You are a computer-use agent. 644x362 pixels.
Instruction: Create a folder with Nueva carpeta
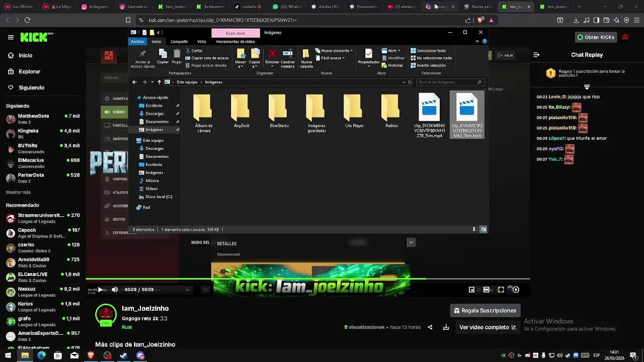coord(306,58)
